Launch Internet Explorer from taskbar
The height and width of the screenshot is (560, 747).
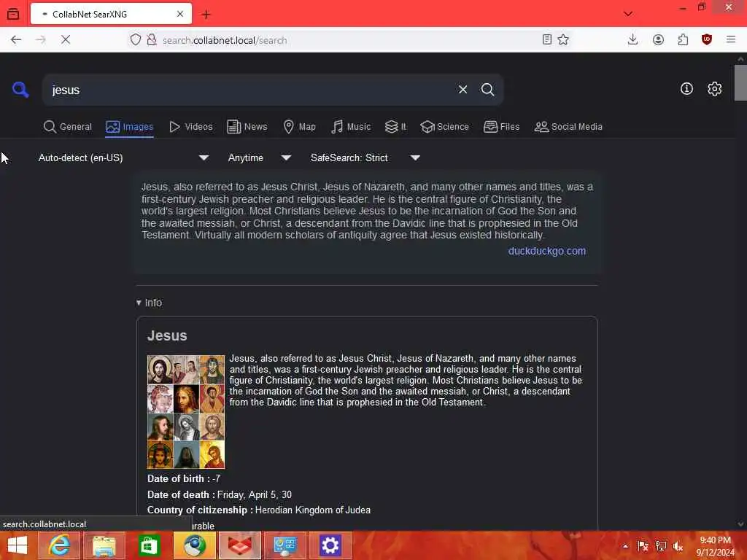tap(58, 545)
